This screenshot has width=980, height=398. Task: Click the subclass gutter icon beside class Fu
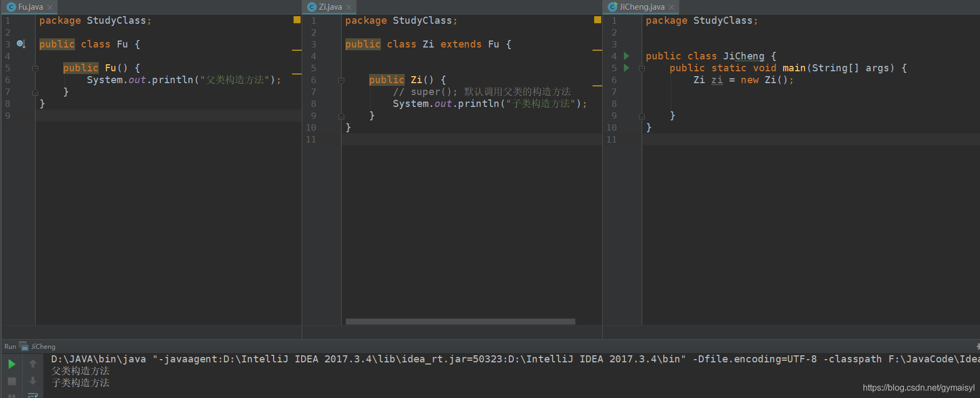[x=21, y=44]
